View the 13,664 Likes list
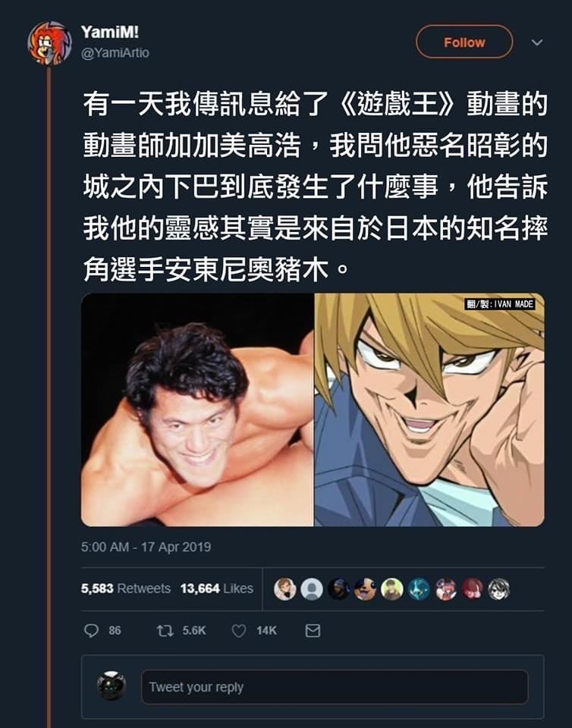The height and width of the screenshot is (728, 572). [x=217, y=588]
